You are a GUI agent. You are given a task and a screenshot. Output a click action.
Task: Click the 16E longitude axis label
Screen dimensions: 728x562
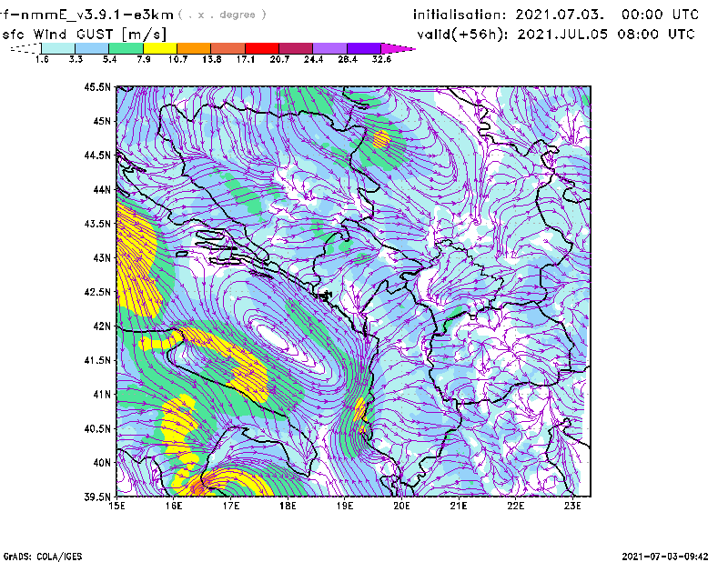click(174, 506)
